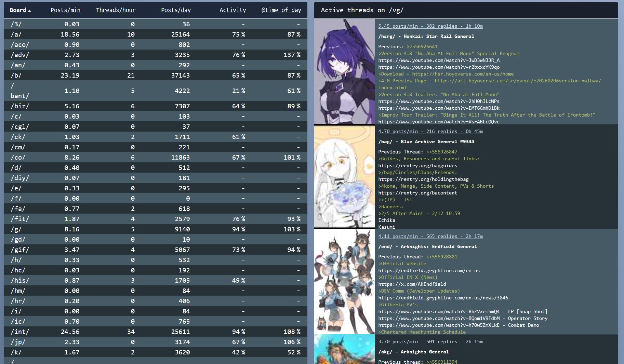The height and width of the screenshot is (364, 624).
Task: Click the 37143 posts/day value for /b/
Action: (181, 75)
